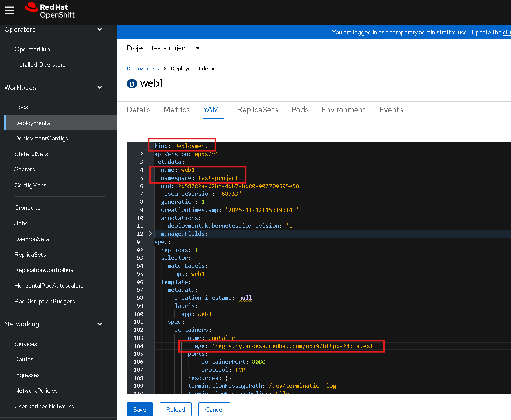Screen dimensions: 511x420
Task: Open the hamburger navigation menu
Action: pyautogui.click(x=9, y=11)
